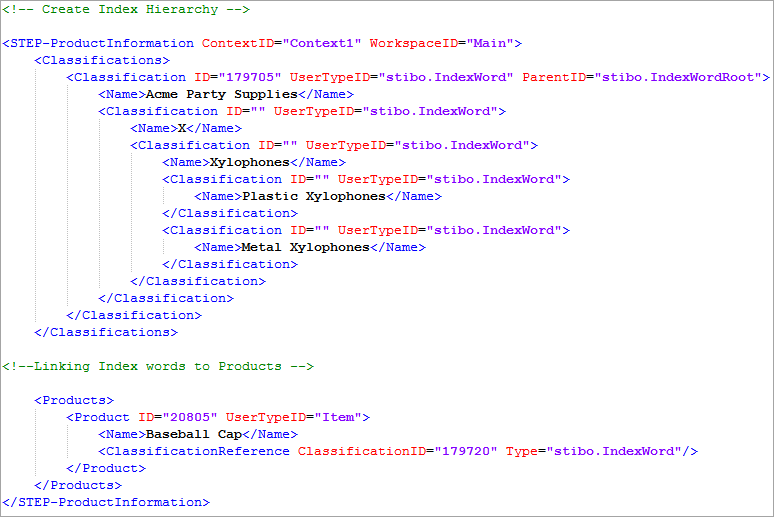
Task: Click the 'Acme Party Supplies' name text
Action: point(222,94)
